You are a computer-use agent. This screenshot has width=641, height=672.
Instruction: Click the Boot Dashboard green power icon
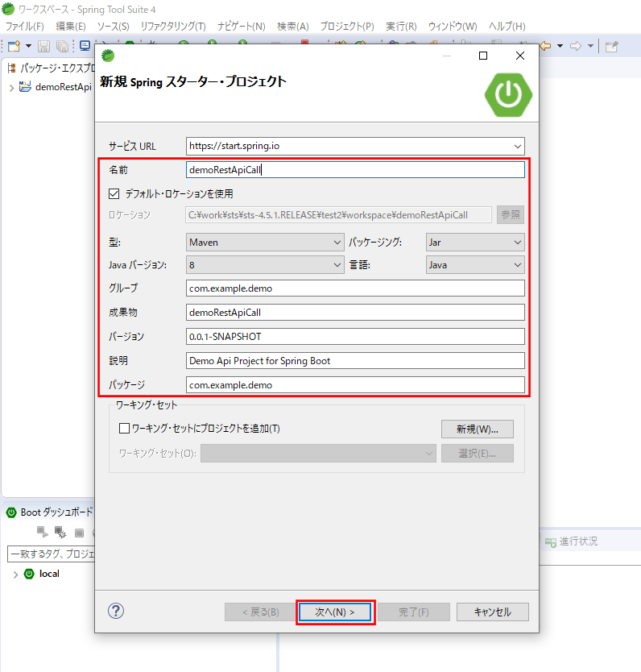(11, 512)
